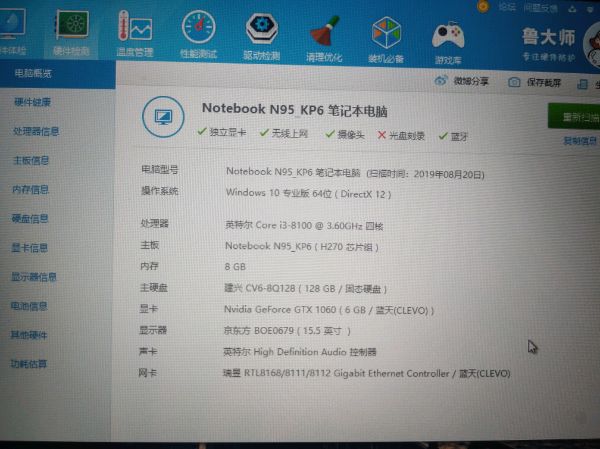Click the 网卡 row label
Viewport: 600px width, 449px height.
148,372
